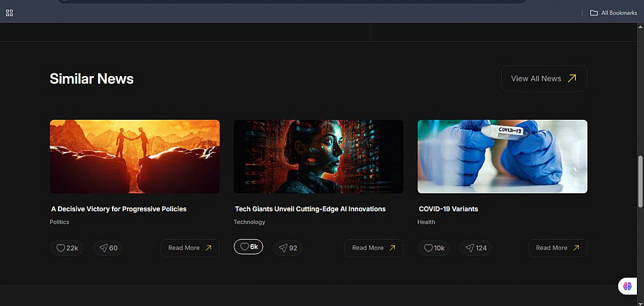This screenshot has width=644, height=306.
Task: Open the 'COVID-19 Variants' headline
Action: pyautogui.click(x=448, y=209)
